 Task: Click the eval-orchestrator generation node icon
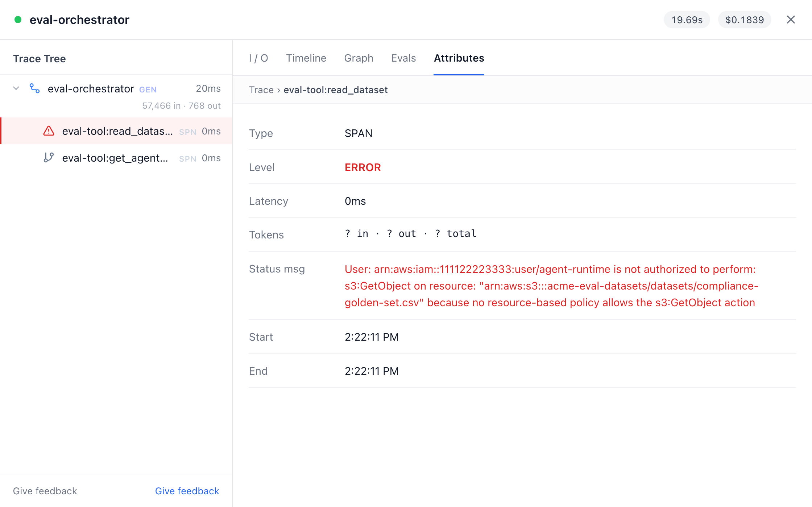pyautogui.click(x=35, y=88)
